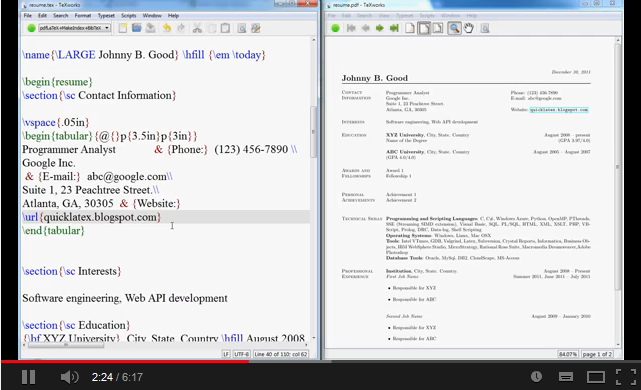Click the \vspace{.05in} line in the editor
Screen dimensions: 641x390
click(56, 122)
